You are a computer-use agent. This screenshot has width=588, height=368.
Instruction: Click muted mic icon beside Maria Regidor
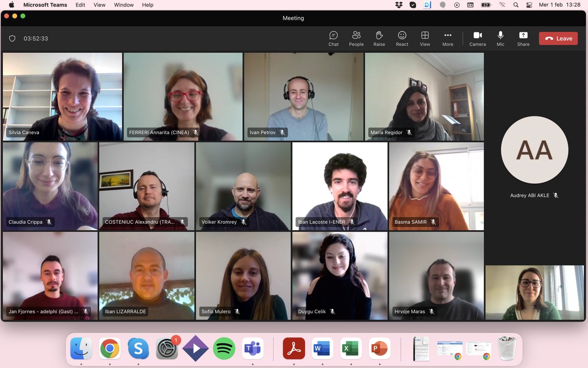[409, 132]
